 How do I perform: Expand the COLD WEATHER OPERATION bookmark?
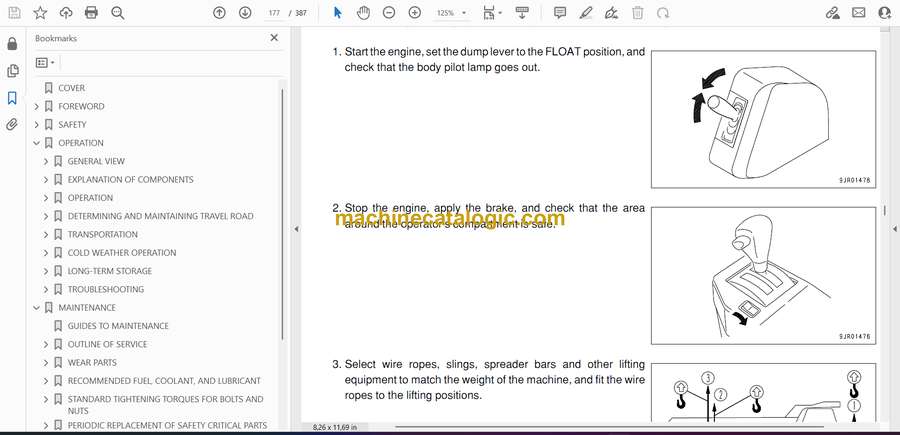[x=46, y=253]
